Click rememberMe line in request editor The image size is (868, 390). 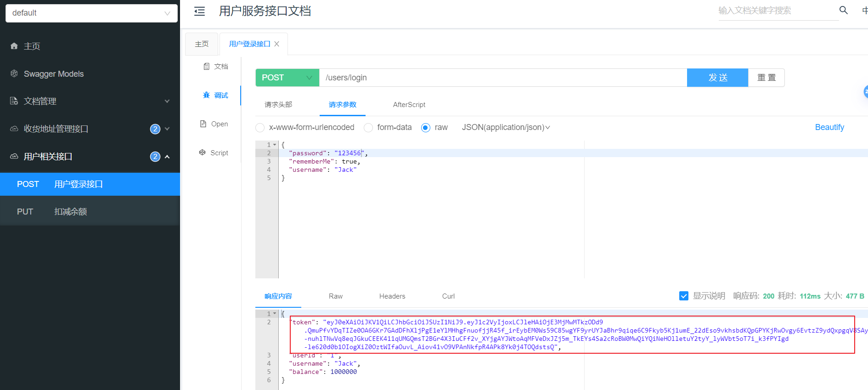[x=325, y=161]
